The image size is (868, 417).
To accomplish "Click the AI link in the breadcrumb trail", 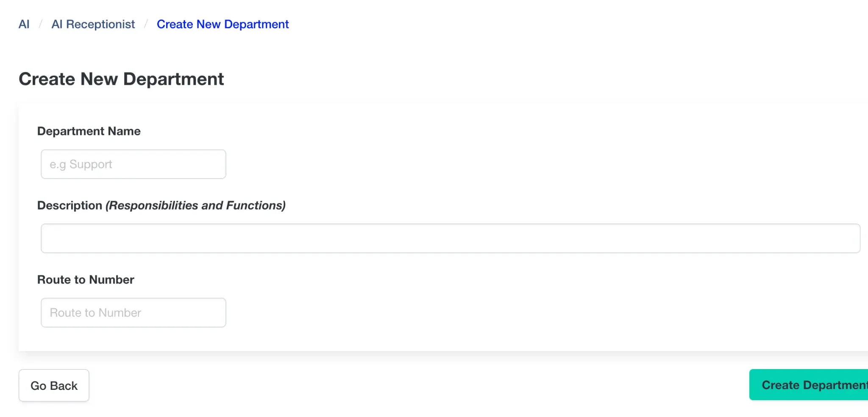I will pos(24,24).
